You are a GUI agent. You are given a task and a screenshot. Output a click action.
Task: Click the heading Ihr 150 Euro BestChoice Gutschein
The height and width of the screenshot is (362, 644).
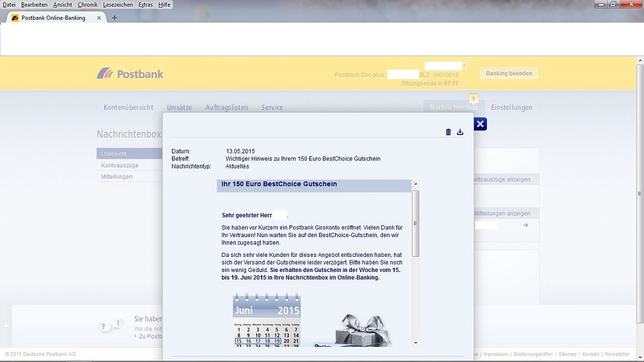tap(279, 184)
